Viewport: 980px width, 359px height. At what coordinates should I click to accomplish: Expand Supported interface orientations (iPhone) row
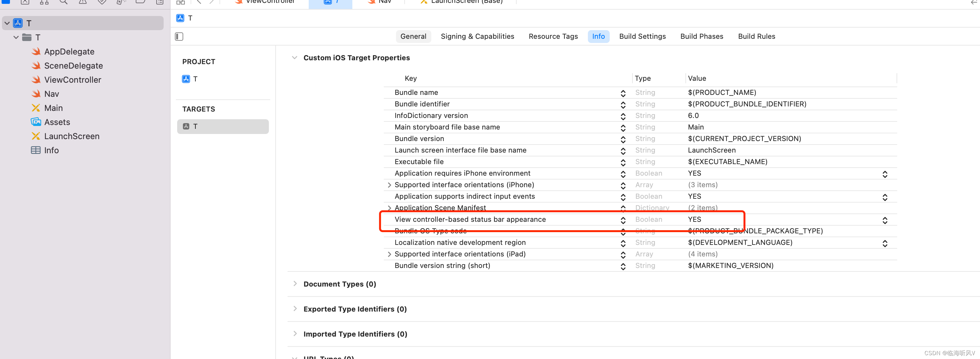pyautogui.click(x=389, y=185)
